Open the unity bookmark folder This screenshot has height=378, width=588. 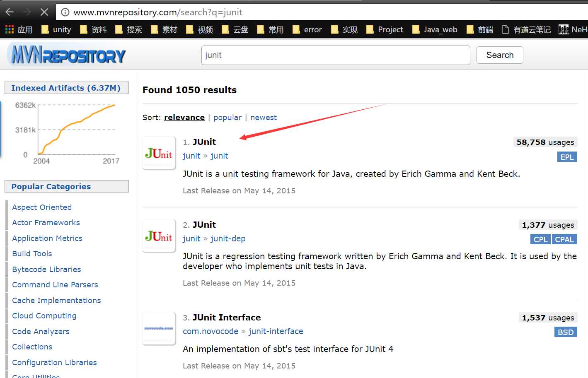pos(56,29)
